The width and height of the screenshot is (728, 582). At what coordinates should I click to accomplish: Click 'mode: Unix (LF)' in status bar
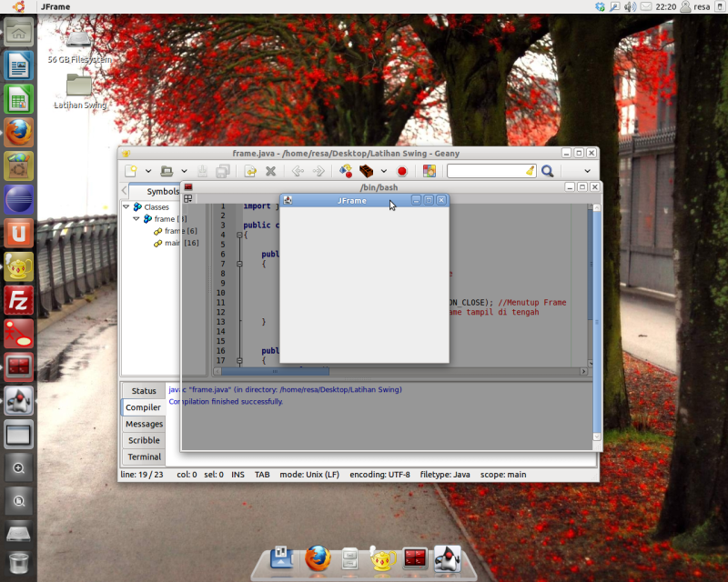point(309,475)
